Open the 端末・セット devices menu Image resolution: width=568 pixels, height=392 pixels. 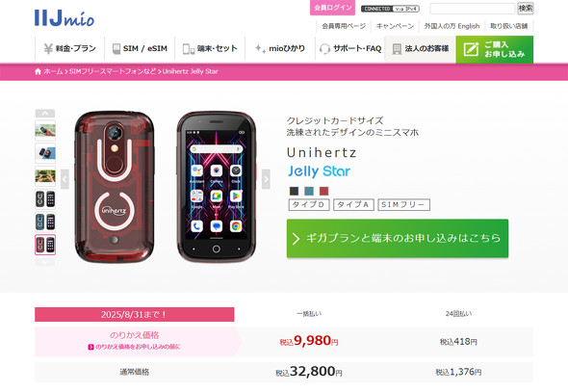210,48
